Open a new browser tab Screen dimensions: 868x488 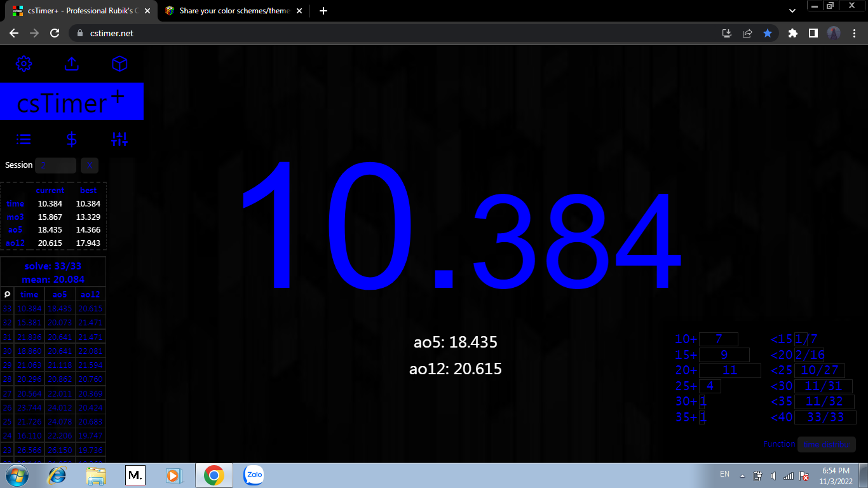click(323, 11)
